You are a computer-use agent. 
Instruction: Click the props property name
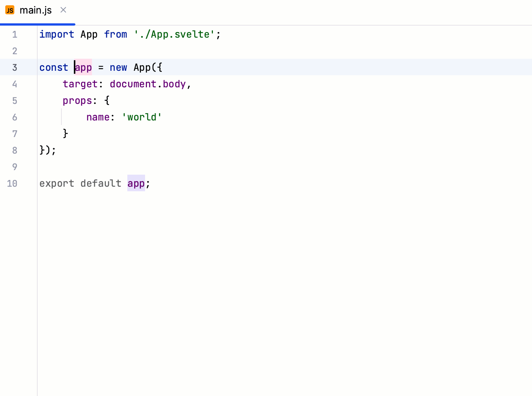pos(78,101)
